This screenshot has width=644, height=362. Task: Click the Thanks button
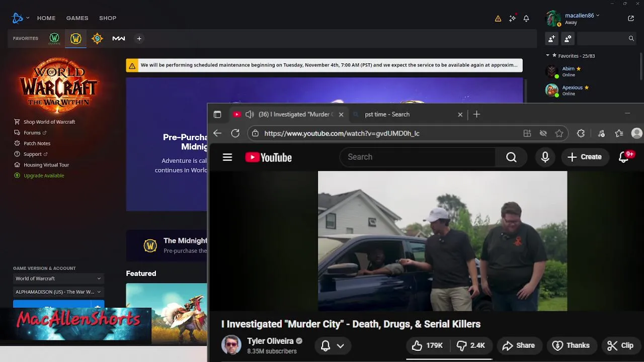click(571, 345)
